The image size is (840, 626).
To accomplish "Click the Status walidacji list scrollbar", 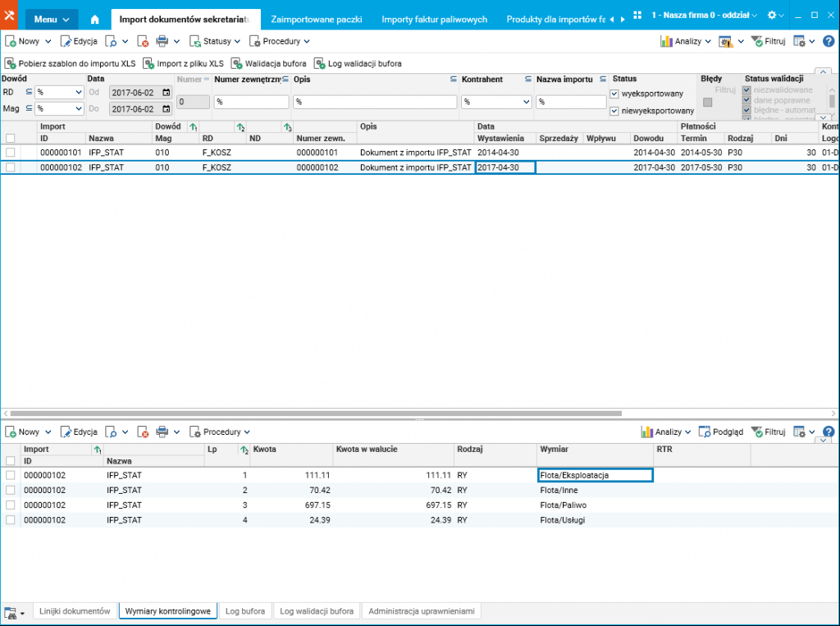I will (832, 101).
